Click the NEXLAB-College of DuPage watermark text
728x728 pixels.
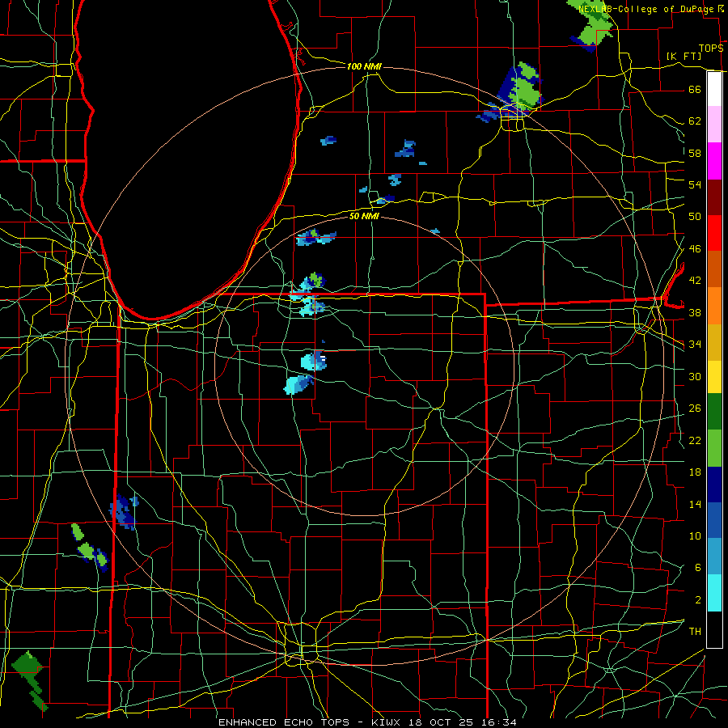pyautogui.click(x=650, y=9)
